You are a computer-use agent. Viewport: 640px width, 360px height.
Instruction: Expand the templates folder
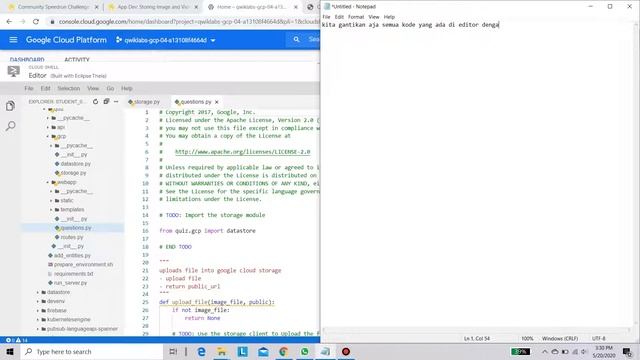(51, 209)
